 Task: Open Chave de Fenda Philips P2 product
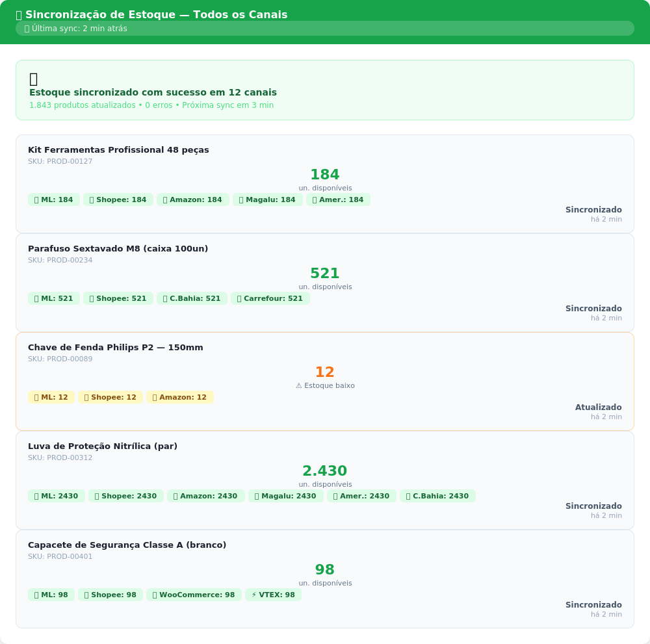tap(116, 348)
